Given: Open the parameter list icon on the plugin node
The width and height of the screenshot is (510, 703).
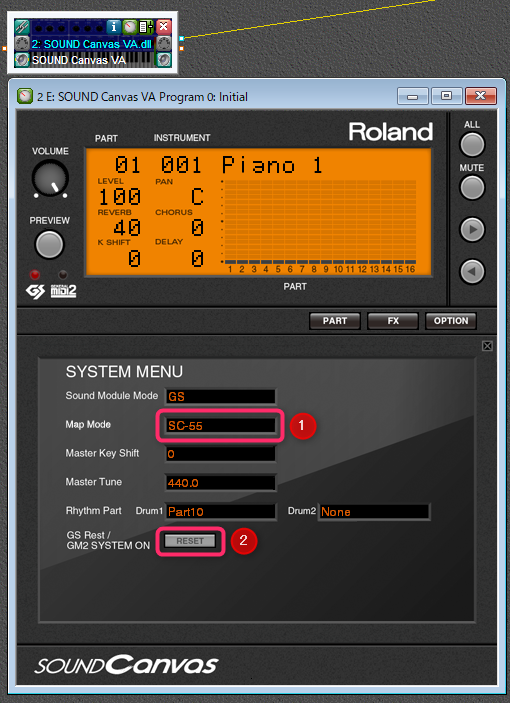Looking at the screenshot, I should [x=146, y=27].
